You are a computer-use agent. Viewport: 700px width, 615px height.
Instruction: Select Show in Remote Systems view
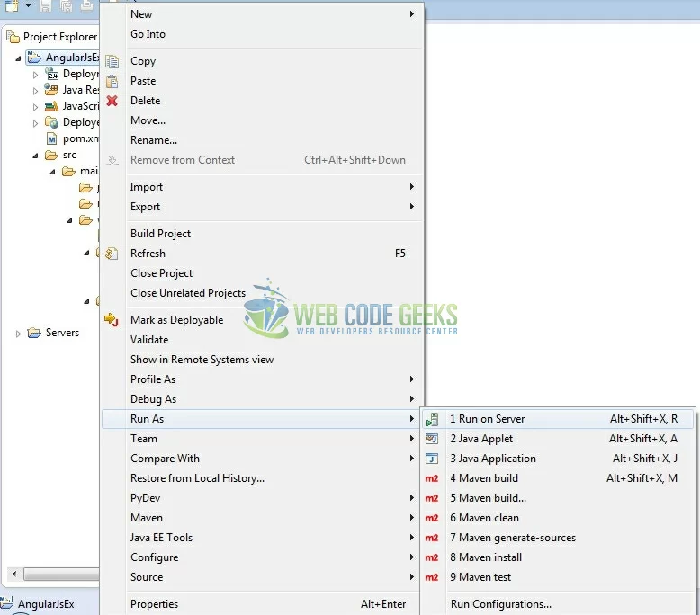[x=263, y=360]
